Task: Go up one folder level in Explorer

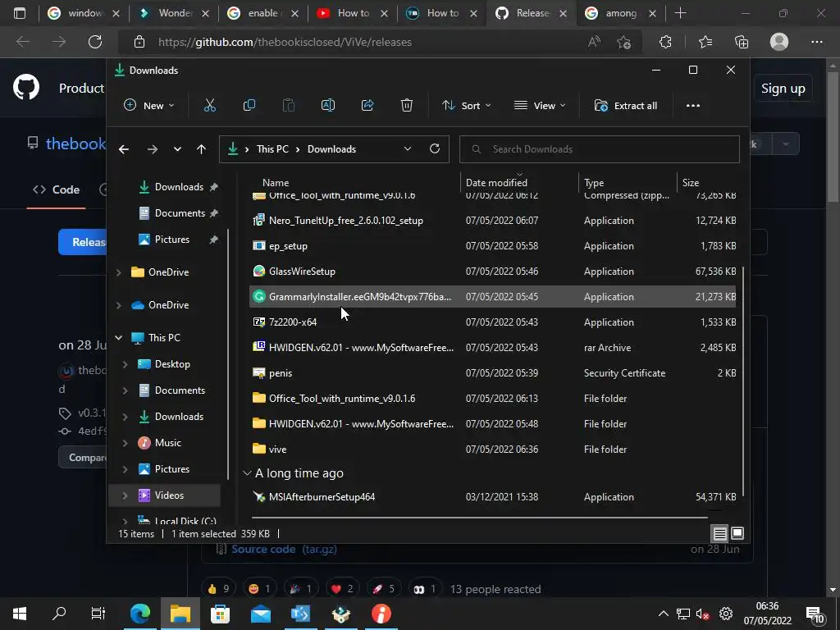Action: coord(201,149)
